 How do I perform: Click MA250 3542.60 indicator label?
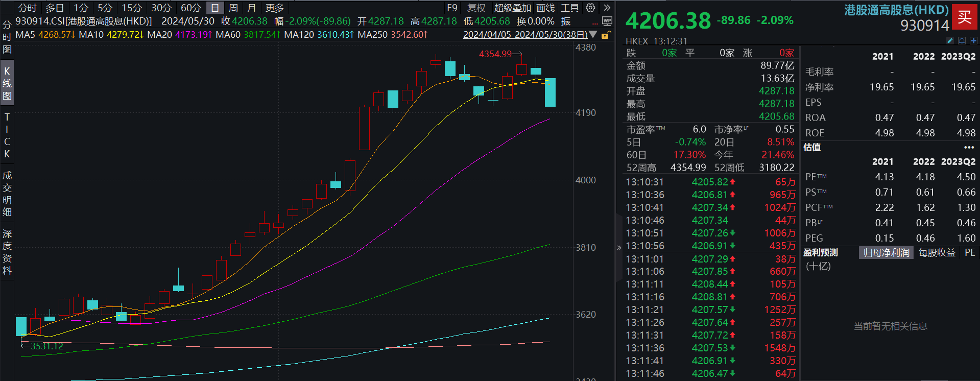[x=393, y=35]
